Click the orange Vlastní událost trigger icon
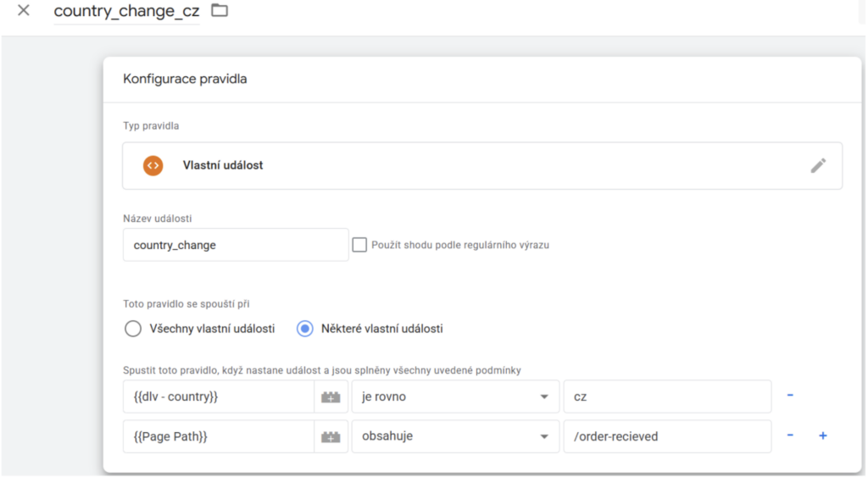The height and width of the screenshot is (477, 868). (153, 165)
